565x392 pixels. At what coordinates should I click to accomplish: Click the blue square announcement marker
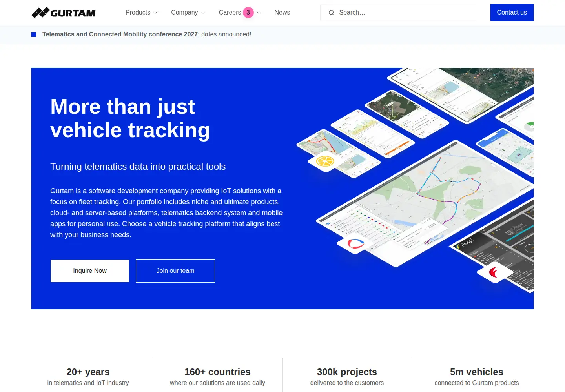tap(34, 34)
